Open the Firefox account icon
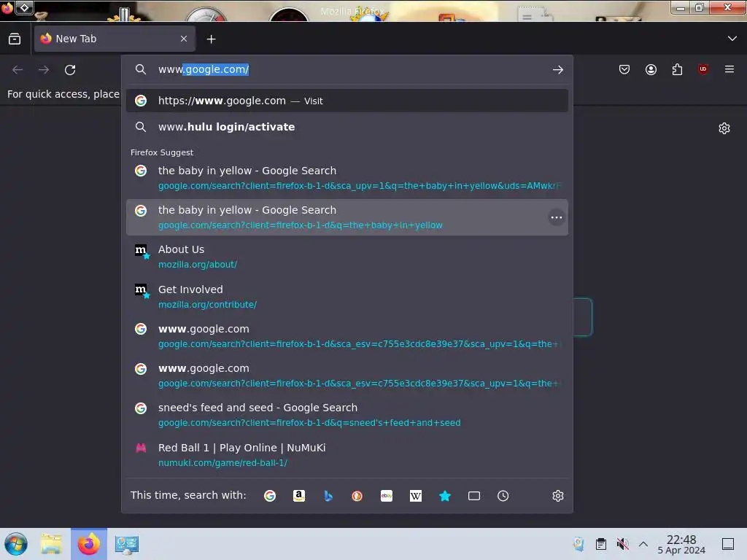The height and width of the screenshot is (560, 747). [651, 69]
